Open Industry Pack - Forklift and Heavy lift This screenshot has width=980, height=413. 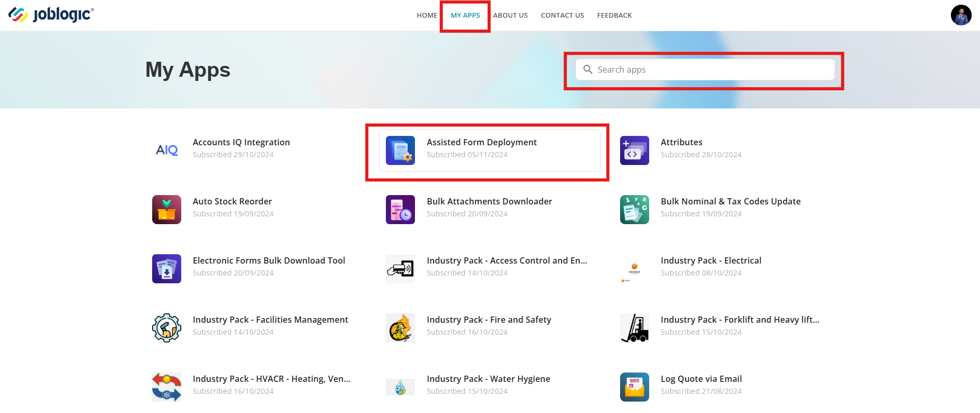coord(740,320)
